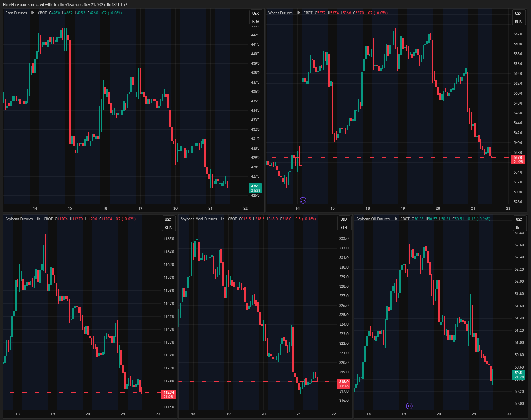Click 562'0 on Wheat price axis
Screen dimensions: 531x420
(518, 34)
